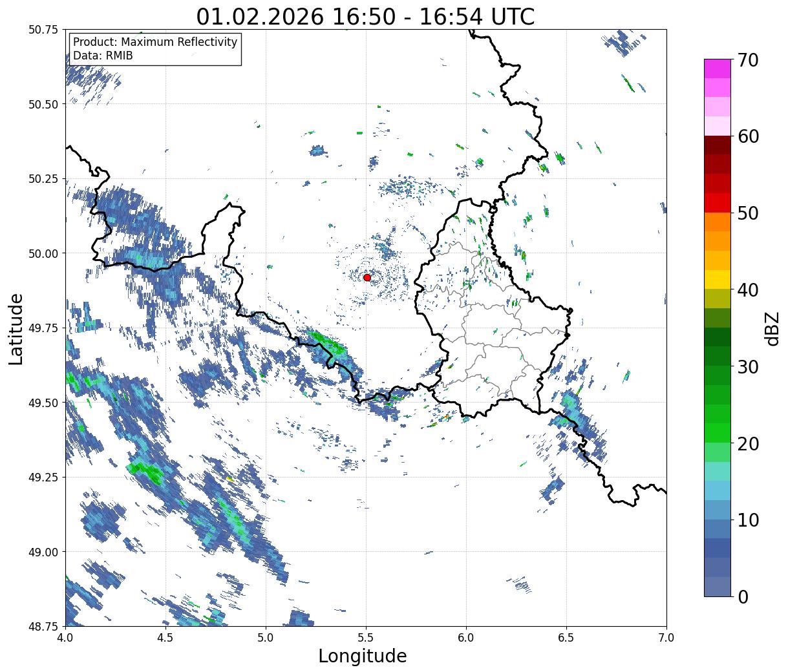Click the 'Data: RMIB' legend text
The height and width of the screenshot is (672, 788).
pyautogui.click(x=103, y=56)
